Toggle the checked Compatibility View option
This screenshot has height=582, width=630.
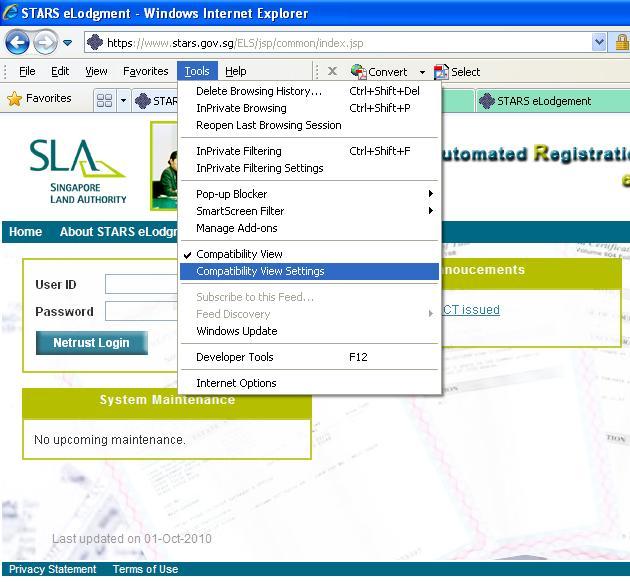coord(309,254)
